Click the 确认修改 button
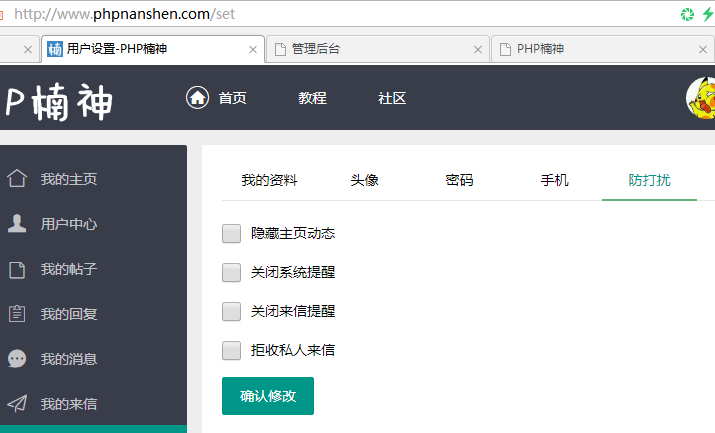Image resolution: width=715 pixels, height=433 pixels. [268, 396]
